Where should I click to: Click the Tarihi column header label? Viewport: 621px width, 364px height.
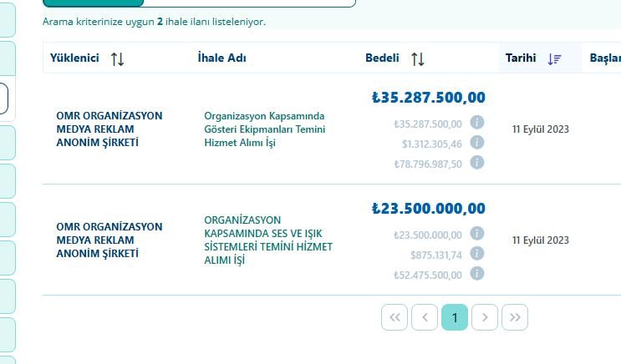tap(521, 58)
